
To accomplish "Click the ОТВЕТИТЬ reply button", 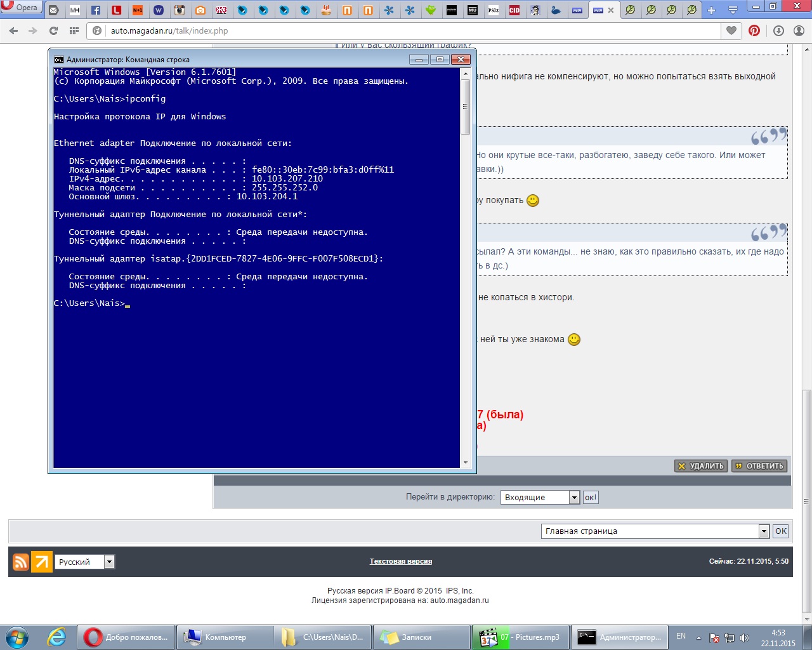I will coord(759,466).
